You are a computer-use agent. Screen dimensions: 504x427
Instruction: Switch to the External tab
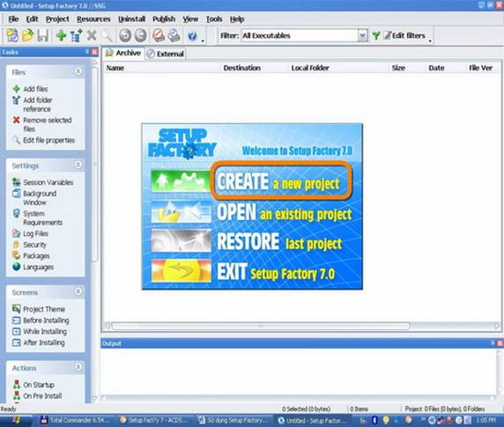[166, 54]
